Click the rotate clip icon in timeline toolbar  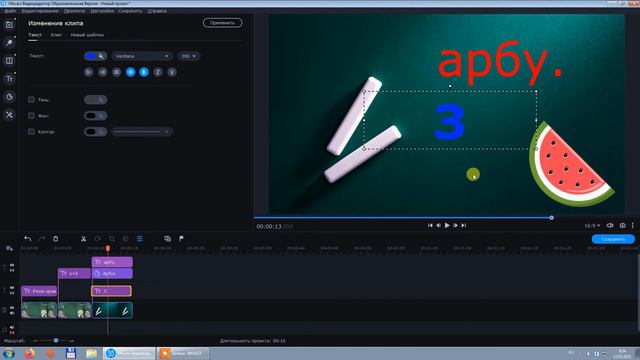[98, 239]
